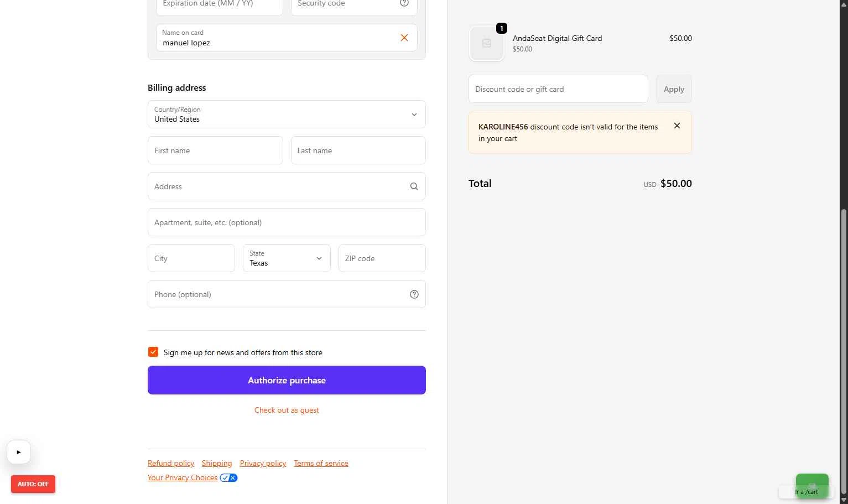Expand the State dropdown showing Texas
This screenshot has width=848, height=504.
coord(287,258)
